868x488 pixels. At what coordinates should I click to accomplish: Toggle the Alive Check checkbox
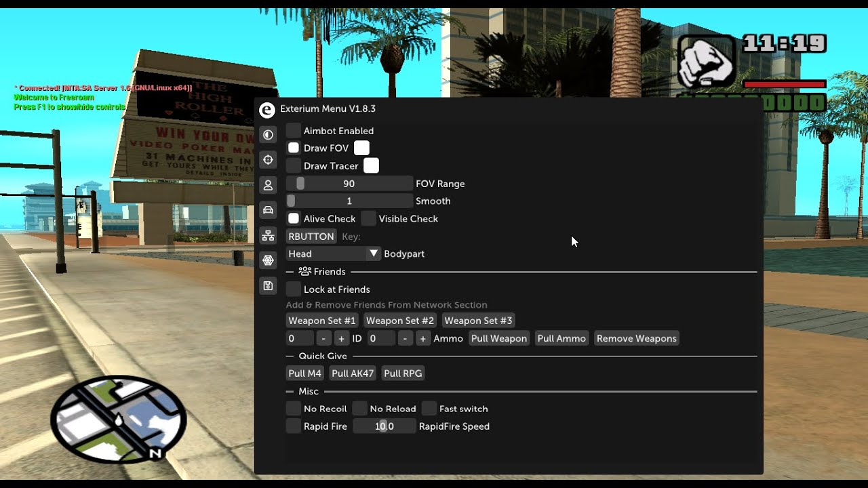point(293,218)
